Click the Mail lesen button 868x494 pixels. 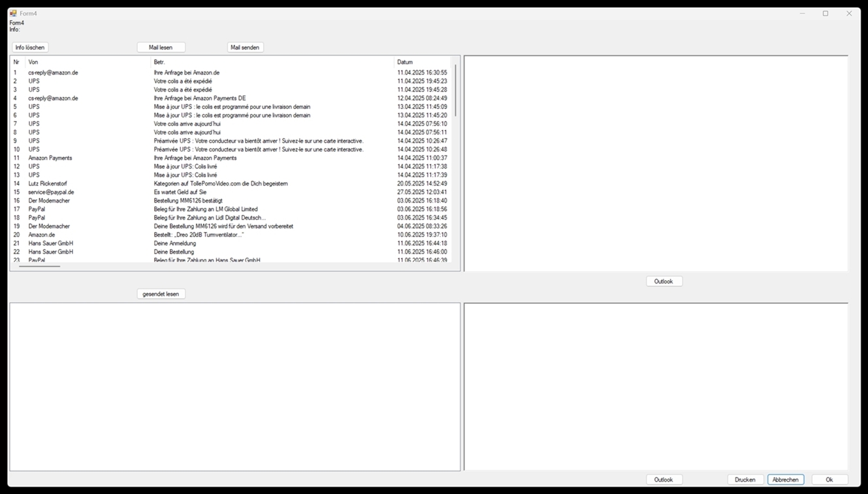pyautogui.click(x=161, y=47)
